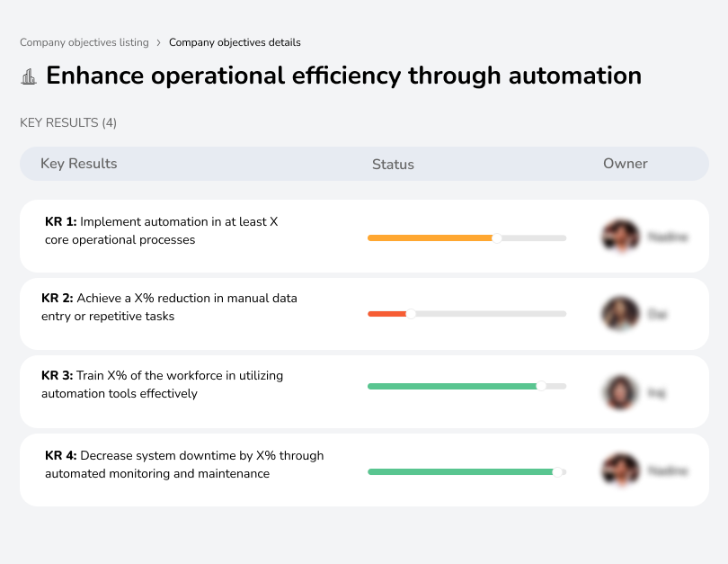
Task: Click the owner avatar on the KR 3 row
Action: (619, 392)
